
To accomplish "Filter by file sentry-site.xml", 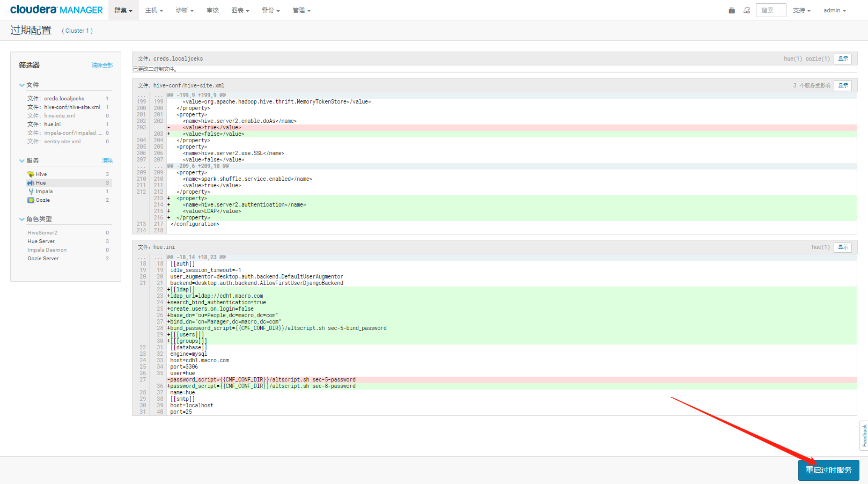I will (54, 142).
